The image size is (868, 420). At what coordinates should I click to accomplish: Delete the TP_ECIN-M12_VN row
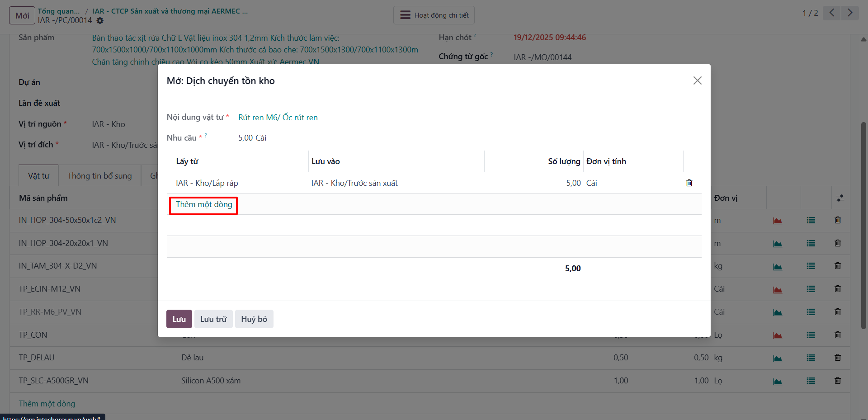[838, 289]
